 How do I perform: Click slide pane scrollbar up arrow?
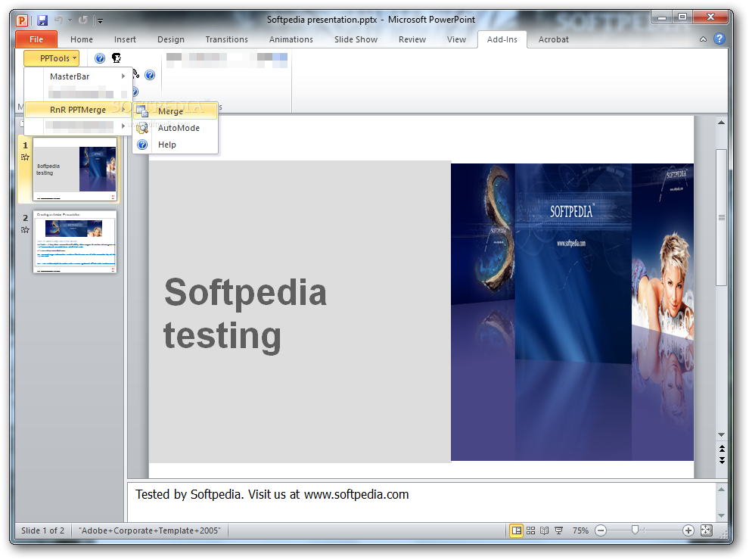click(x=721, y=123)
